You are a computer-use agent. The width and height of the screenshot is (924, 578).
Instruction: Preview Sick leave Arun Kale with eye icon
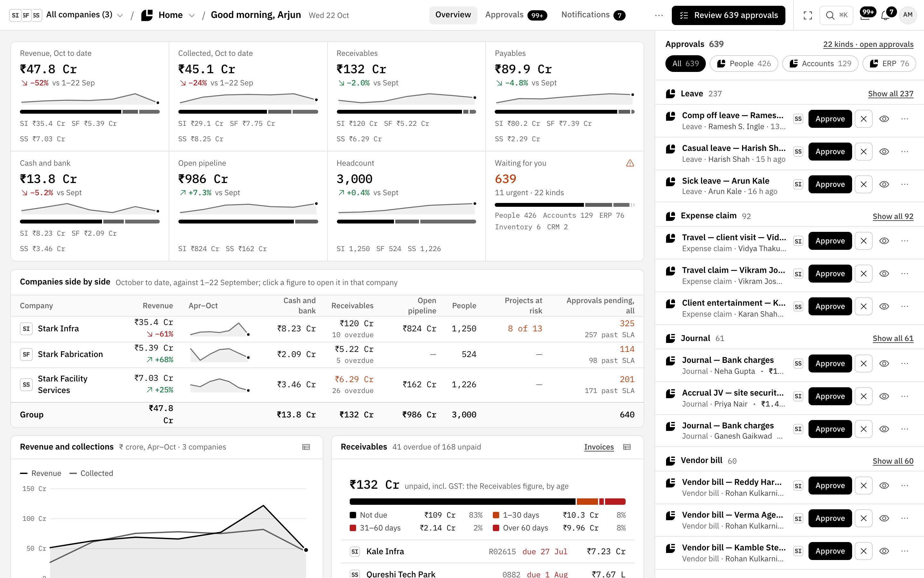click(x=884, y=184)
